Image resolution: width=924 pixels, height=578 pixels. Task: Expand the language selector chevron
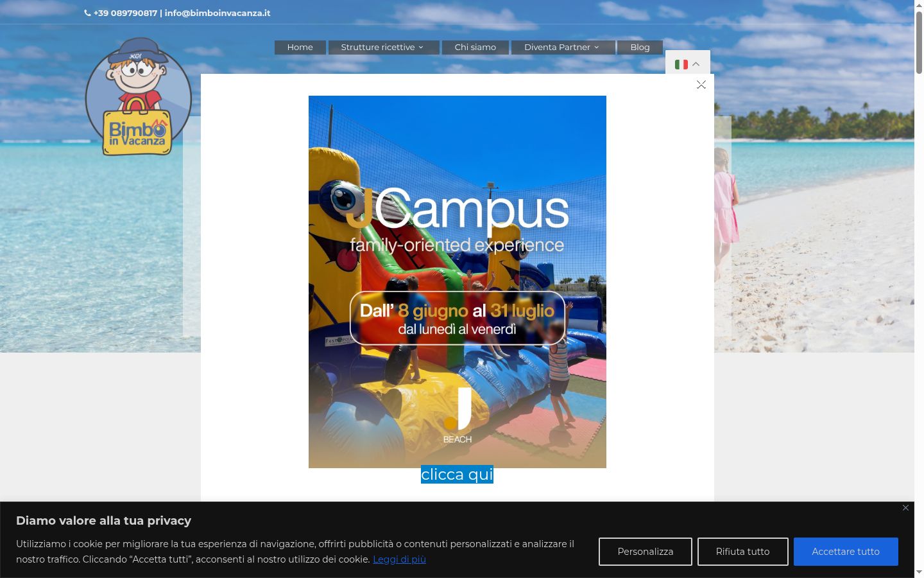pos(696,64)
